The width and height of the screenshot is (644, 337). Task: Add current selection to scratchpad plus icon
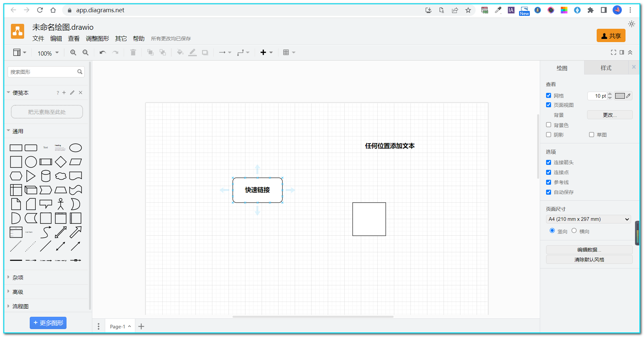coord(64,93)
